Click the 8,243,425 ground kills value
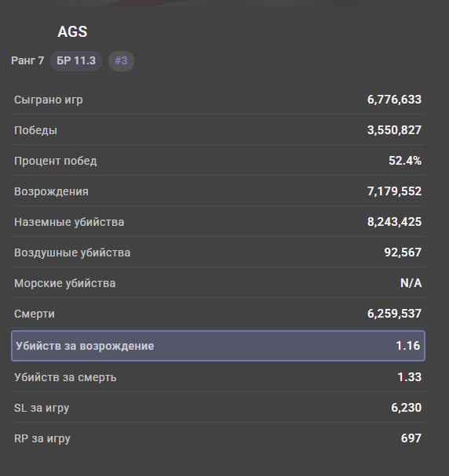 click(x=394, y=222)
